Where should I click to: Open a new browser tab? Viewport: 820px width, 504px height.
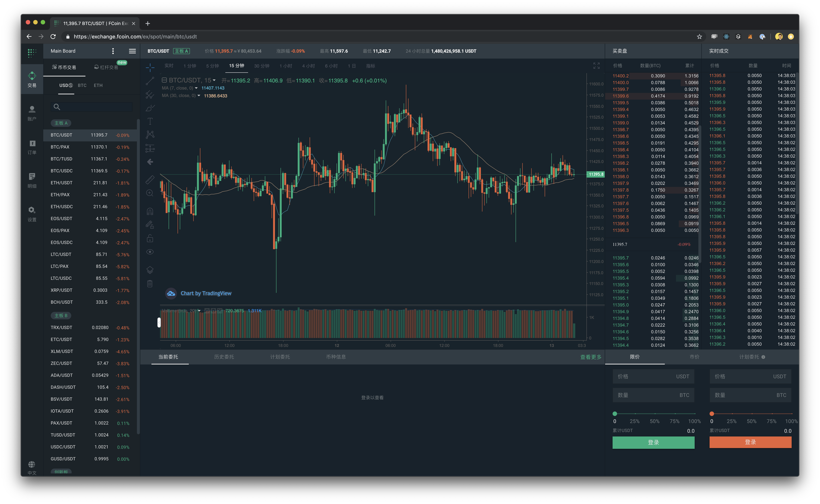click(x=148, y=23)
